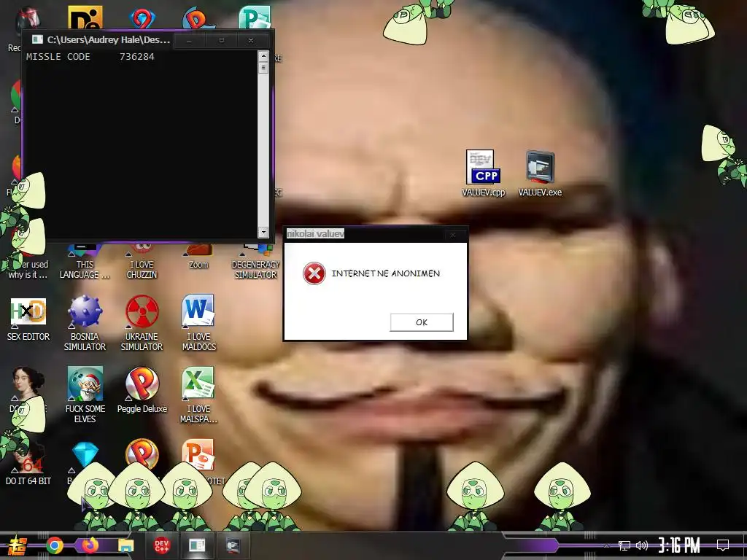Click the nikolai valuev dialog title

(x=315, y=234)
